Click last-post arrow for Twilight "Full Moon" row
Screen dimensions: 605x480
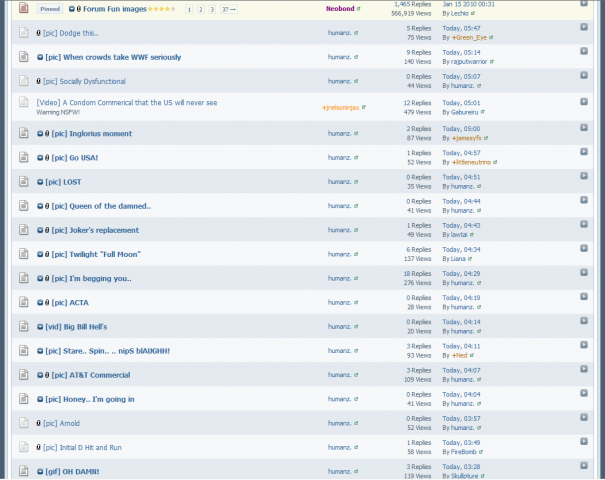pos(584,248)
